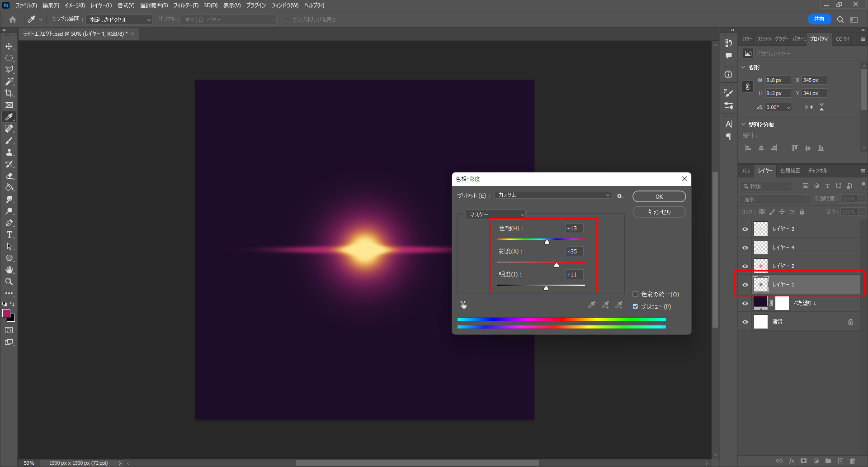Select the Zoom tool in the toolbar
This screenshot has height=467, width=868.
click(9, 281)
